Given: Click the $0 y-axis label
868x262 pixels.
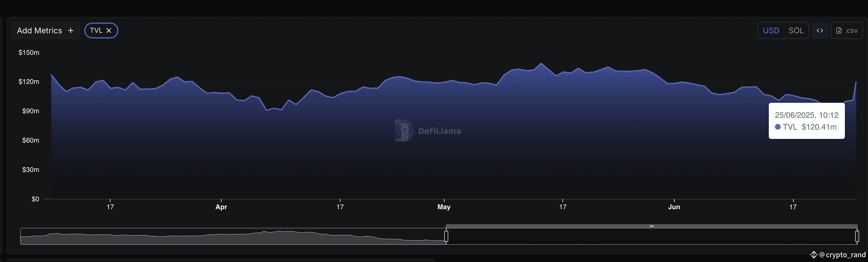Looking at the screenshot, I should click(x=36, y=199).
